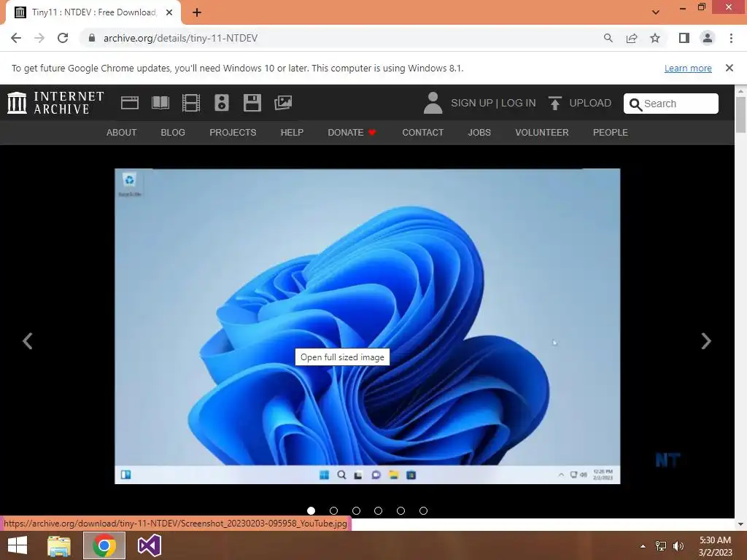
Task: Open Chrome three-dot menu
Action: pos(731,38)
